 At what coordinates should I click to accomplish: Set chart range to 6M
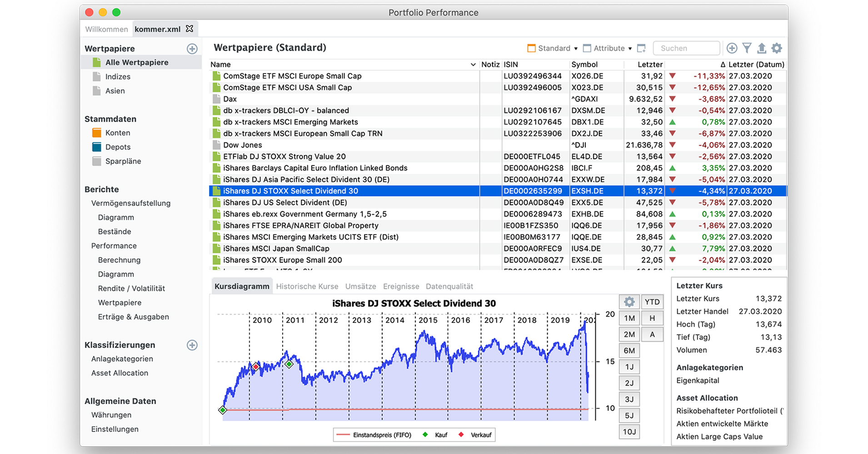pos(629,350)
